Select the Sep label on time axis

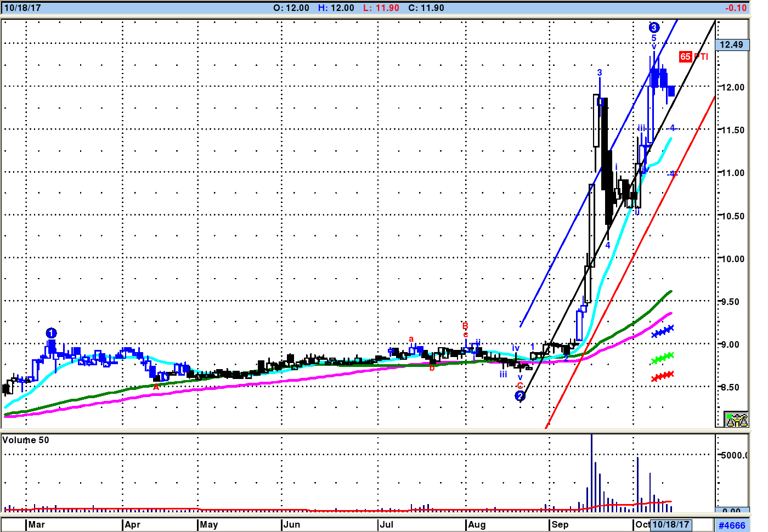pos(560,524)
